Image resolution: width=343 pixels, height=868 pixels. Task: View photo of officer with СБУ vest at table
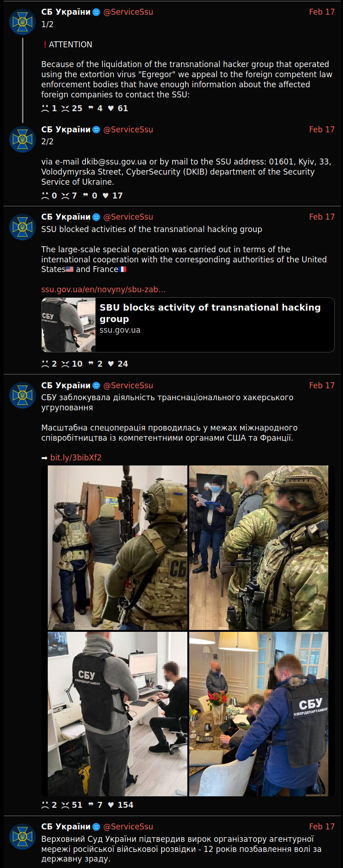pyautogui.click(x=259, y=714)
